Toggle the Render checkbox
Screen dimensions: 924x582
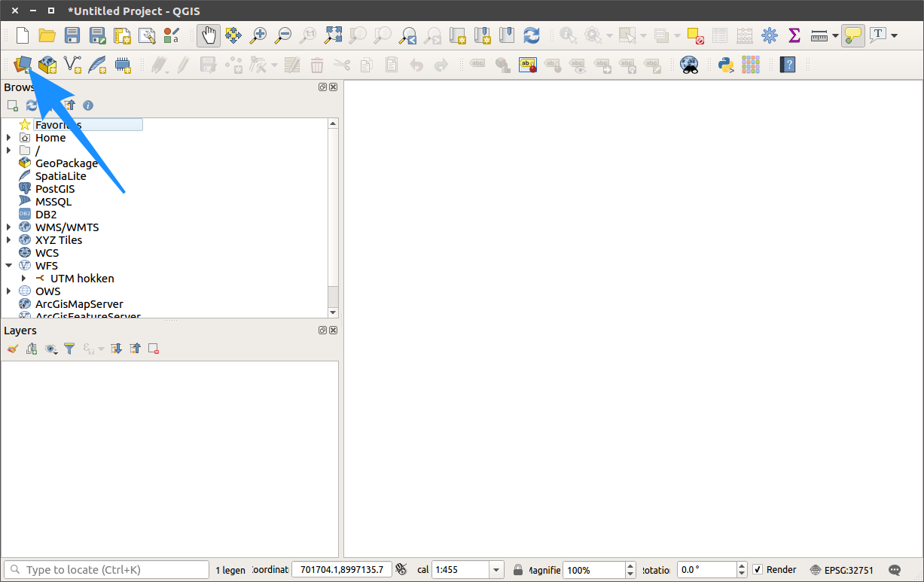(758, 569)
